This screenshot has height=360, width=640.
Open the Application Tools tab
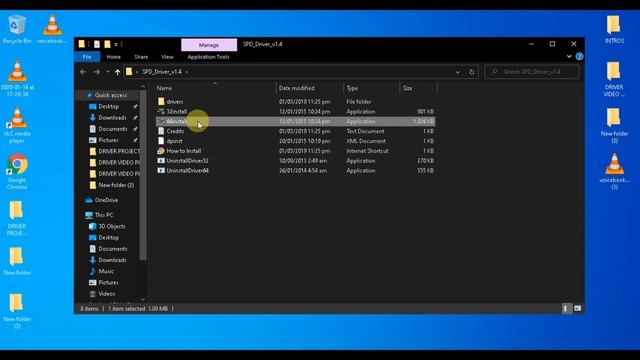point(208,57)
